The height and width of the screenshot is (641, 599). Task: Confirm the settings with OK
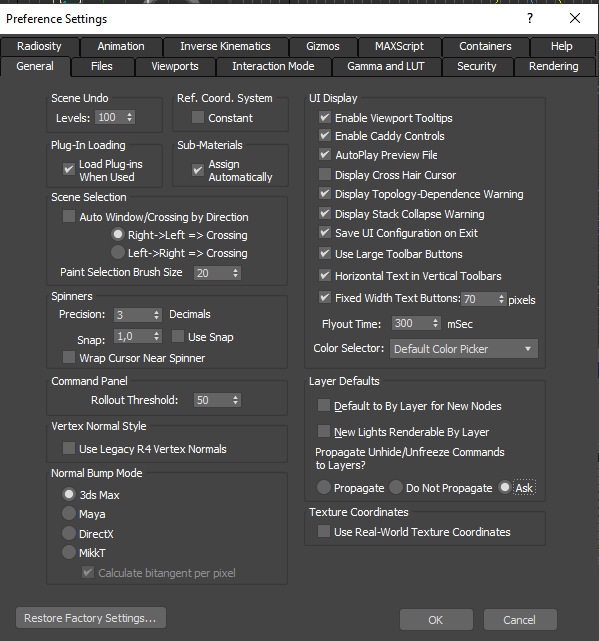point(436,620)
